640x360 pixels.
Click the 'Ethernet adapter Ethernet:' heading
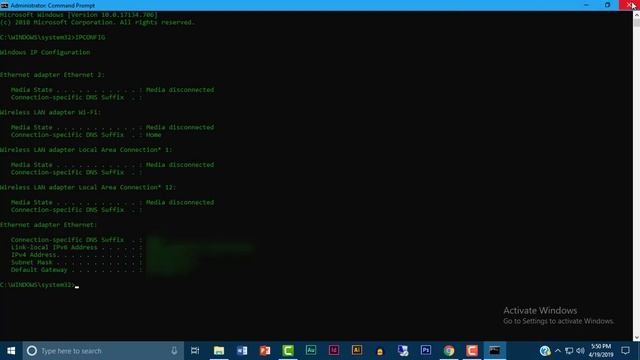coord(49,225)
